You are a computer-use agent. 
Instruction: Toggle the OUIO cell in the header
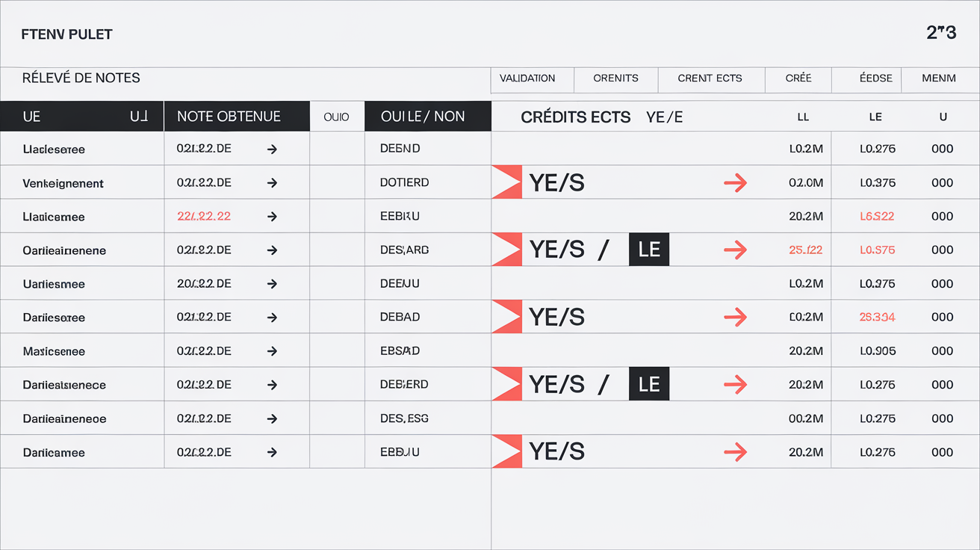pos(337,117)
